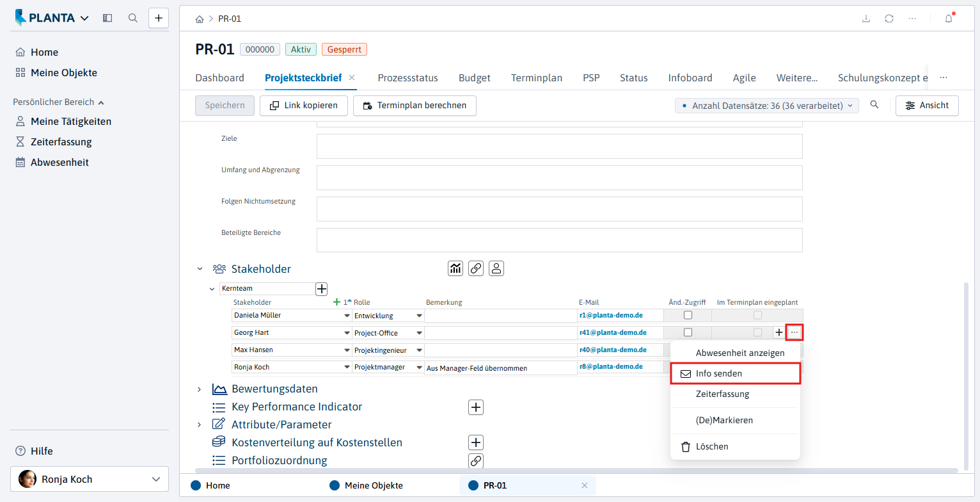Open search from the sidebar magnifier

(133, 18)
